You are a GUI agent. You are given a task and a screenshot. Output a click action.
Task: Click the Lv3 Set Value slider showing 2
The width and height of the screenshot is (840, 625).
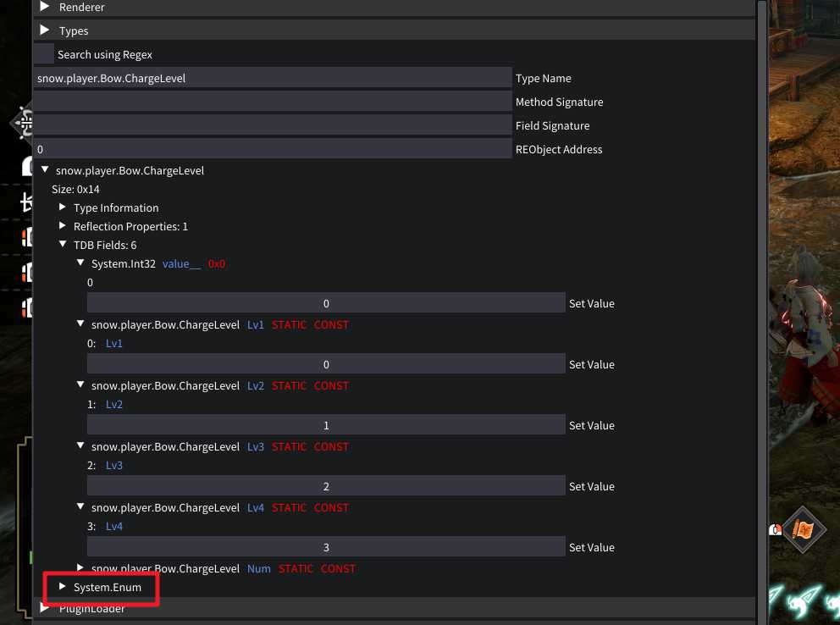pyautogui.click(x=326, y=486)
